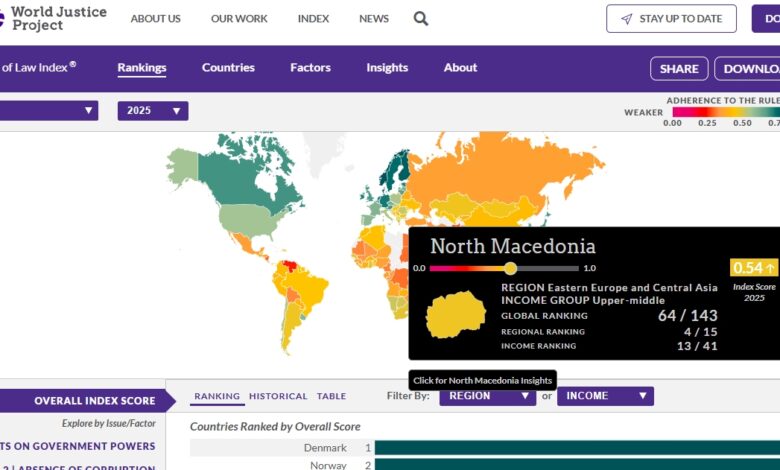Click the Rule of Law Index title link

coord(38,67)
